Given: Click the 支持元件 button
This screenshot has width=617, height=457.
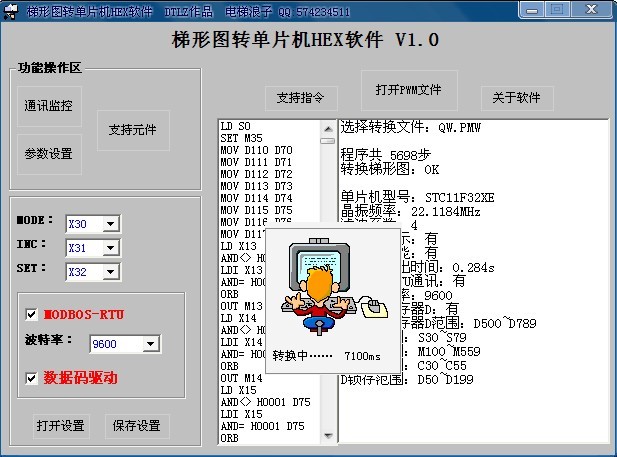Looking at the screenshot, I should [x=133, y=130].
